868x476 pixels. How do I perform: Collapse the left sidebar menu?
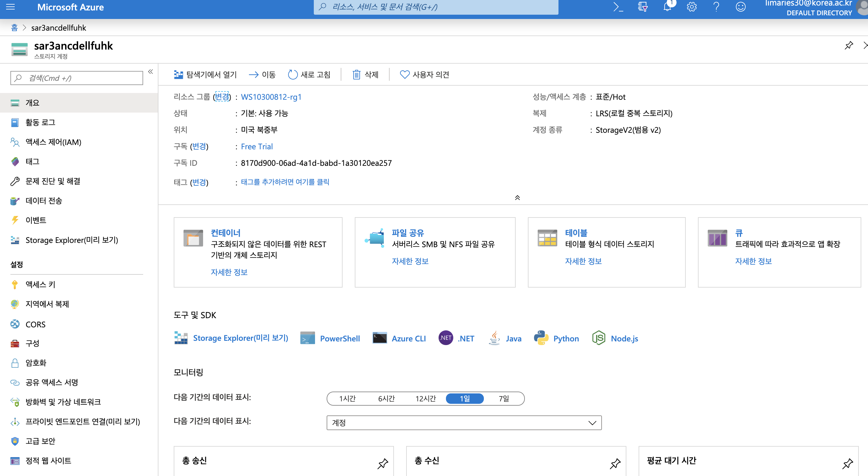tap(150, 72)
